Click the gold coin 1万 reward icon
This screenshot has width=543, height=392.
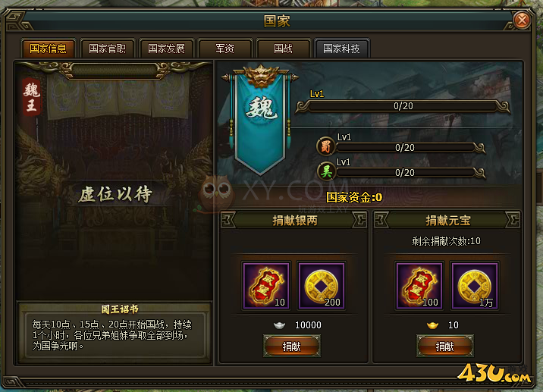(x=475, y=286)
